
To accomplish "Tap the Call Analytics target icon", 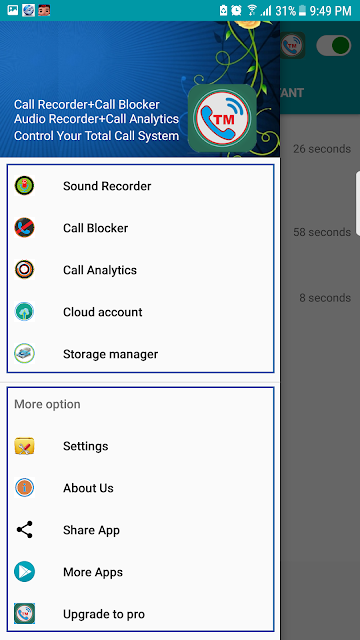I will pyautogui.click(x=24, y=270).
